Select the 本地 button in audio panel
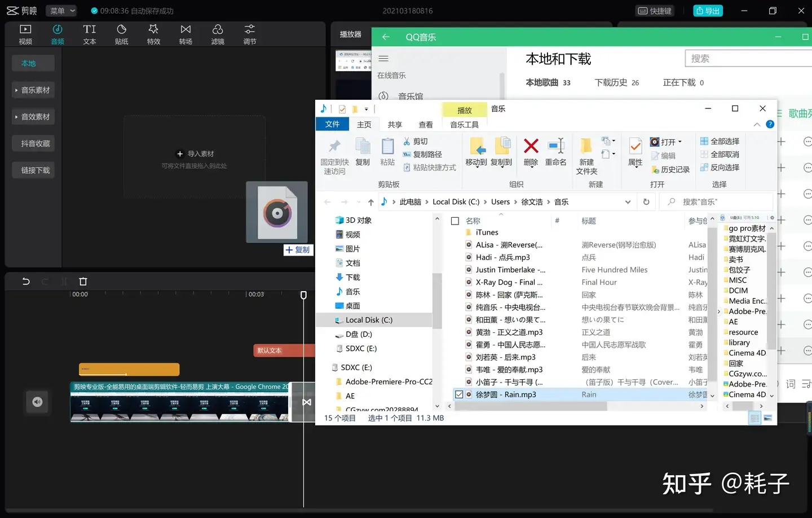 pos(33,63)
